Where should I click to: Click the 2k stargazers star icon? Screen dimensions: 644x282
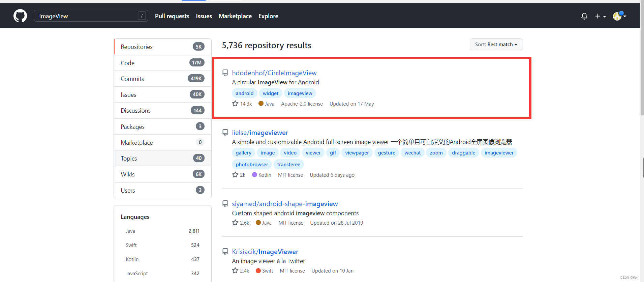tap(235, 175)
